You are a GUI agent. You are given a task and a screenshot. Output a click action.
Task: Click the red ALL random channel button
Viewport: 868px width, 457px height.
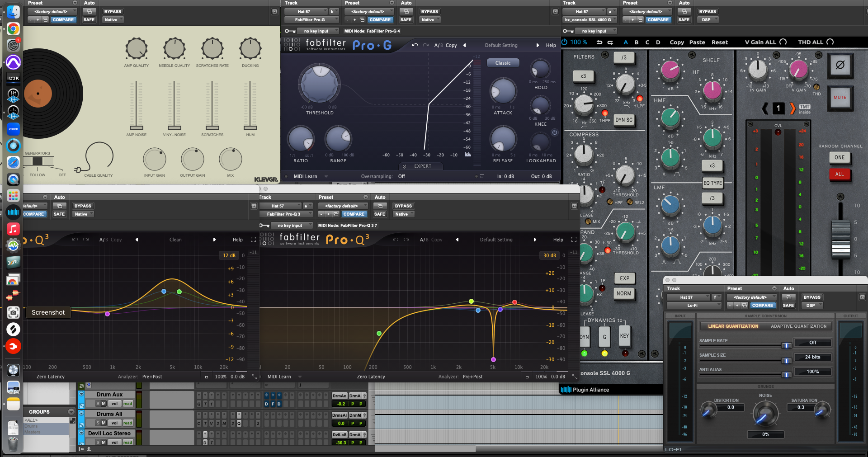pos(840,174)
